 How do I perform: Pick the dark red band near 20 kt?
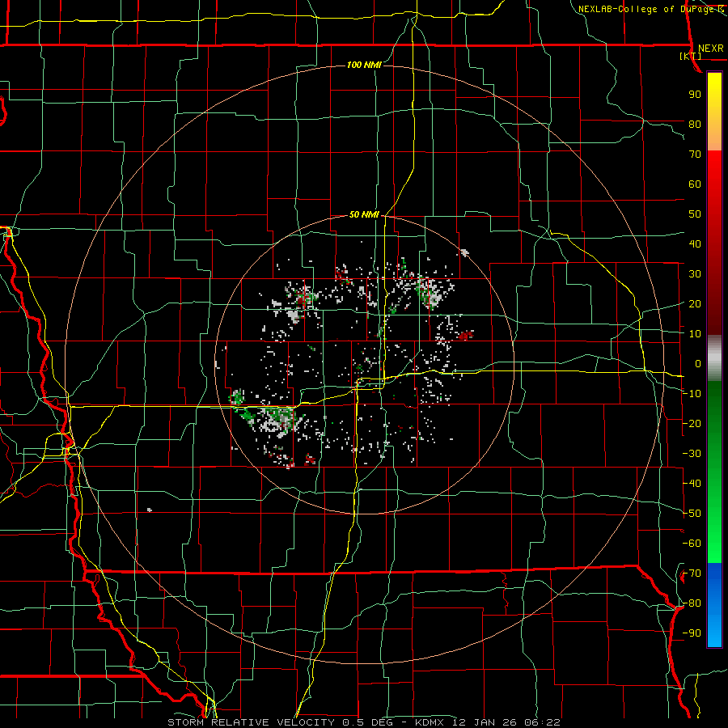point(714,304)
